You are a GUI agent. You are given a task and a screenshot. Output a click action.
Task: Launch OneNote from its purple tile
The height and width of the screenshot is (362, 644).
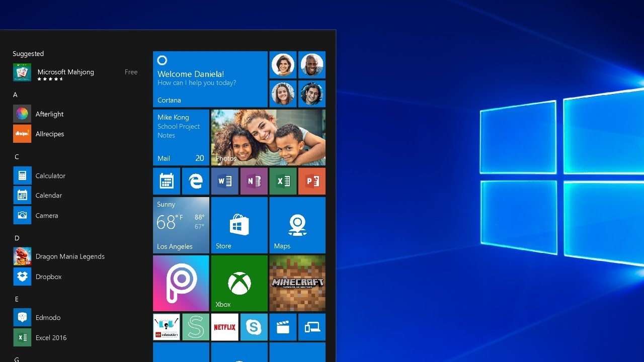(x=254, y=181)
